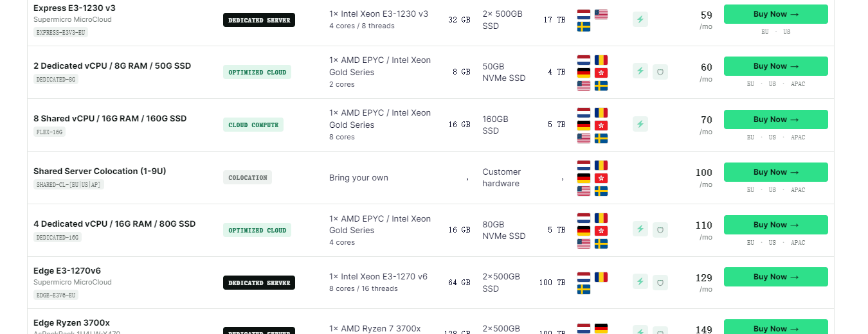Click the Hong Kong flag in the Shared Server Colocation row
This screenshot has height=334, width=868.
click(x=601, y=178)
